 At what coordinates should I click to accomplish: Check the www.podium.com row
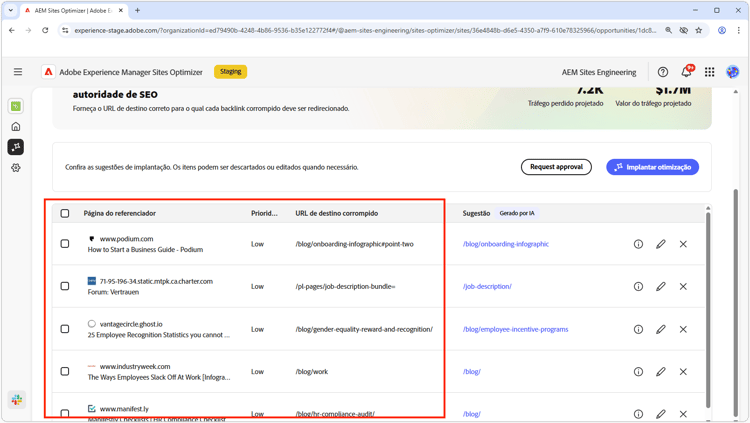pos(65,244)
